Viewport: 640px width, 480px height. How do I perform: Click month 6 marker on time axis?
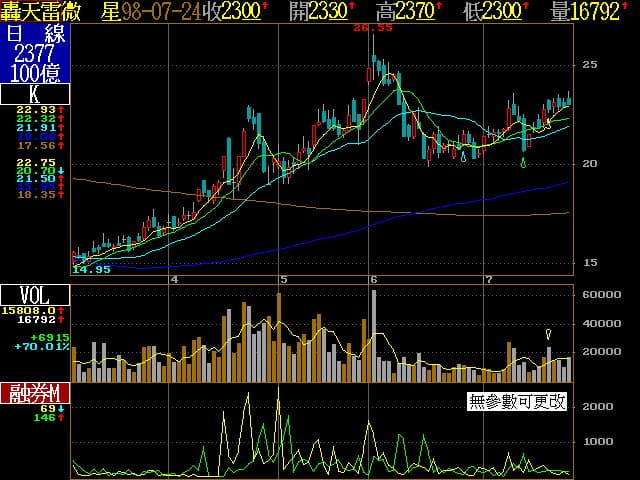[x=373, y=279]
